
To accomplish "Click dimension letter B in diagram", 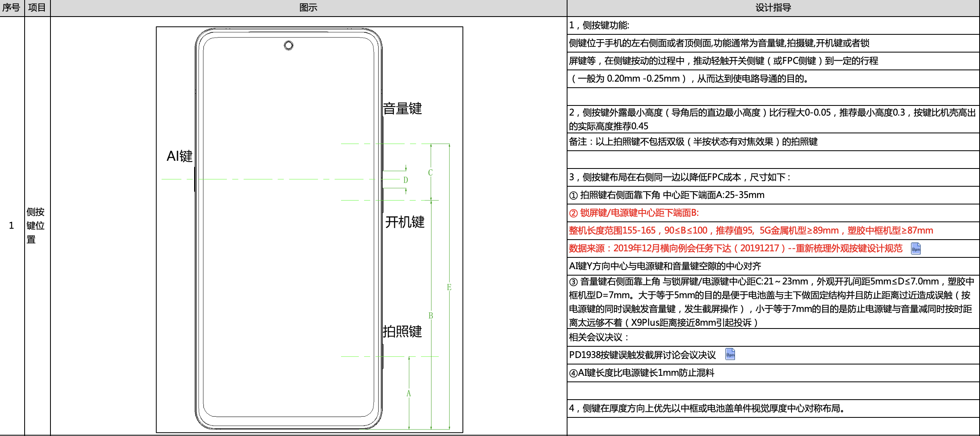I will [431, 316].
